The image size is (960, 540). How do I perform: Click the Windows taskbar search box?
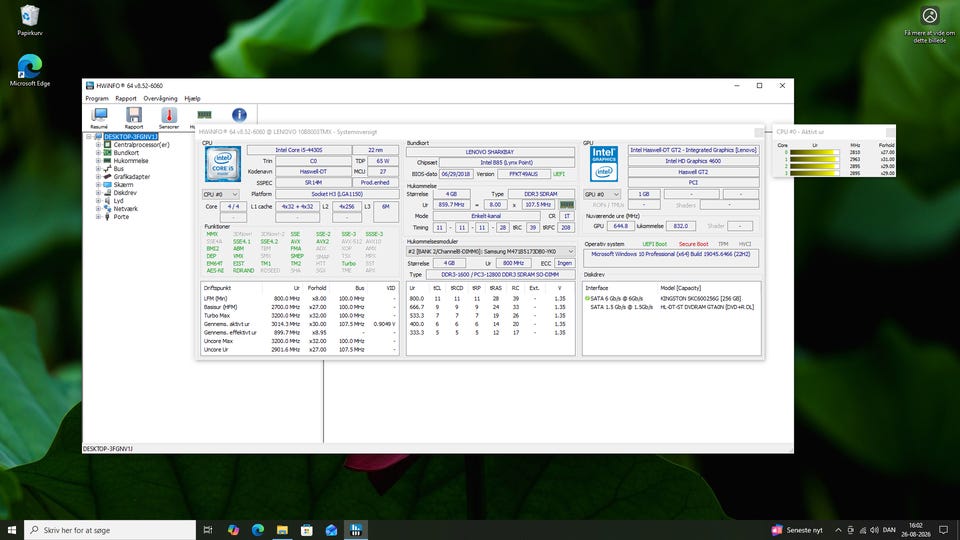click(110, 530)
